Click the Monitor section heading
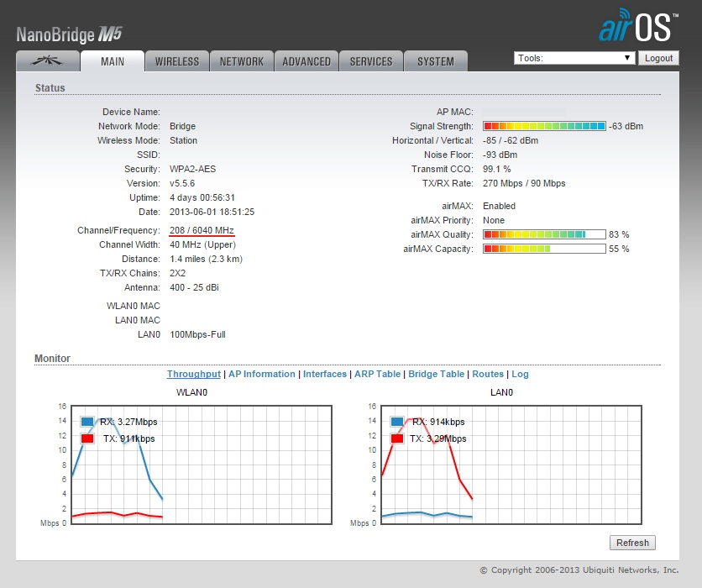This screenshot has width=702, height=588. (x=52, y=359)
